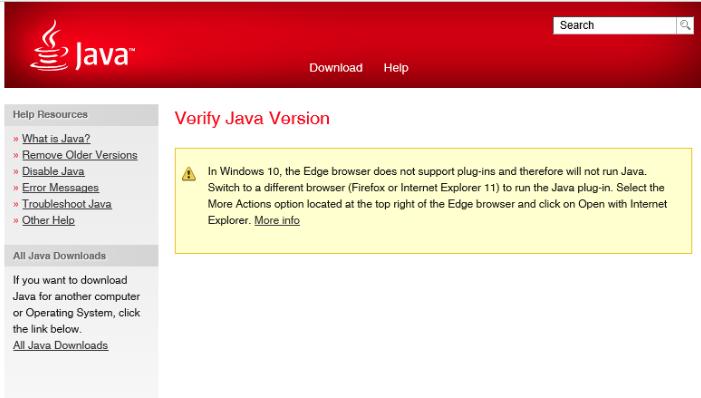The image size is (701, 398).
Task: Click the Edge browser warning message text
Action: point(437,196)
